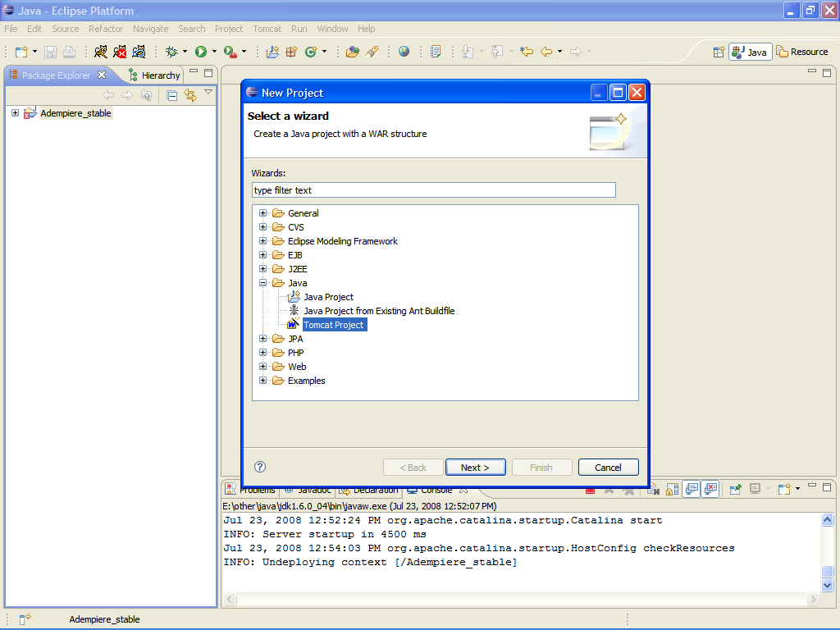Switch to the Java perspective button
Viewport: 840px width, 630px height.
750,52
